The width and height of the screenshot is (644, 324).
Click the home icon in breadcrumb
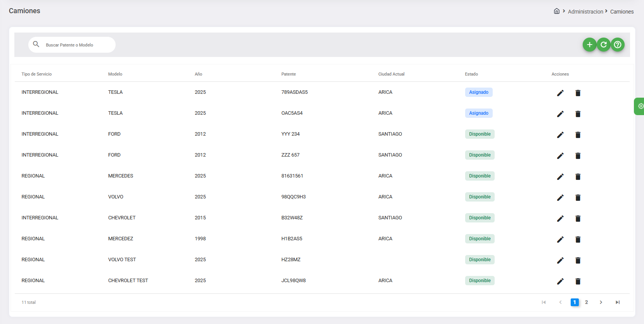(x=557, y=11)
